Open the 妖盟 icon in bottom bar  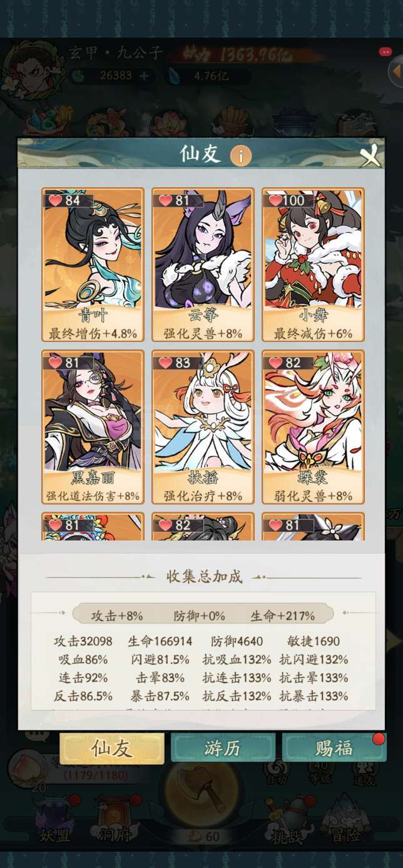pos(54,819)
